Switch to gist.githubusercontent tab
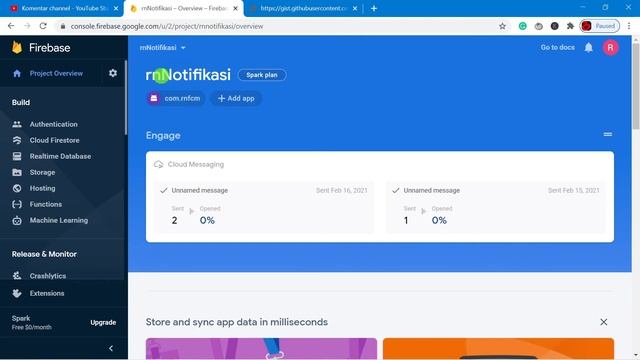 coord(303,8)
